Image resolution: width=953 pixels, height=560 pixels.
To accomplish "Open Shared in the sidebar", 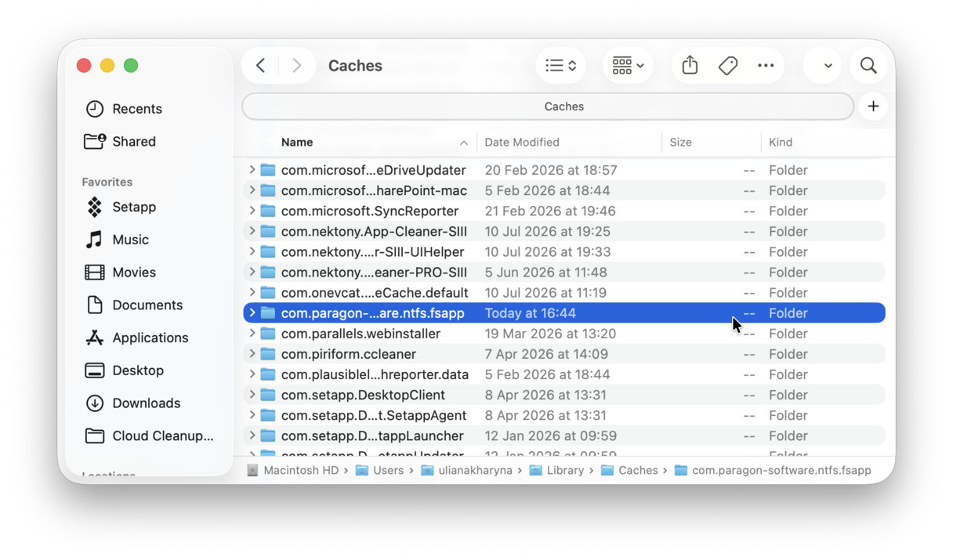I will 133,142.
